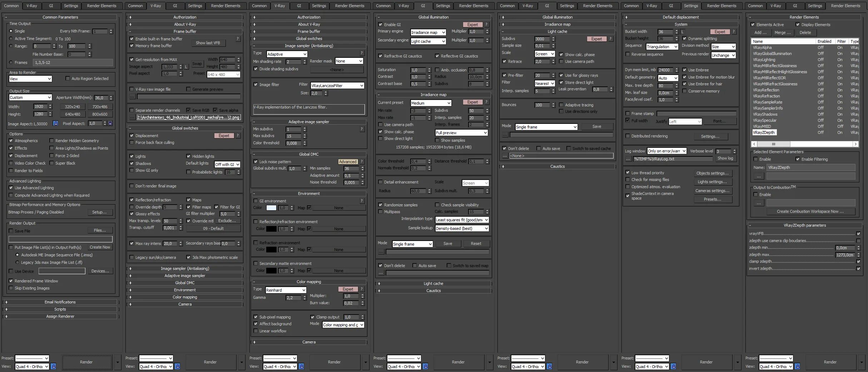
Task: Open Reflection/refraction environment color swatch
Action: pos(271,229)
